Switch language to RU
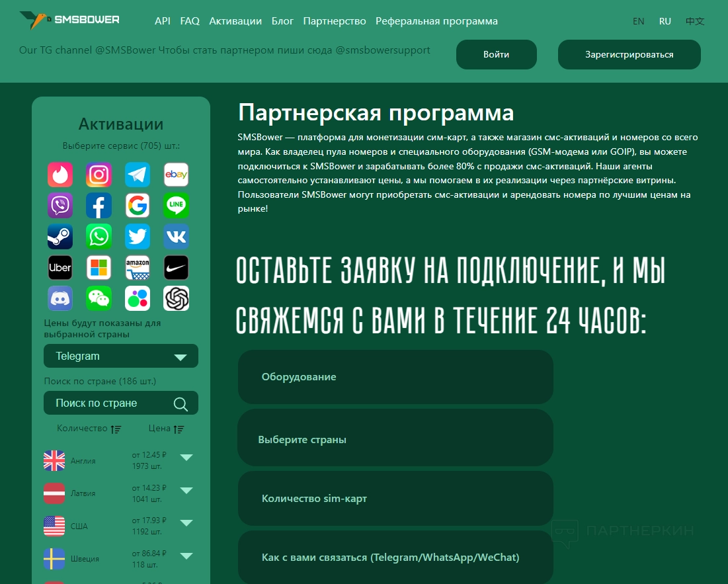Image resolution: width=728 pixels, height=584 pixels. 665,21
